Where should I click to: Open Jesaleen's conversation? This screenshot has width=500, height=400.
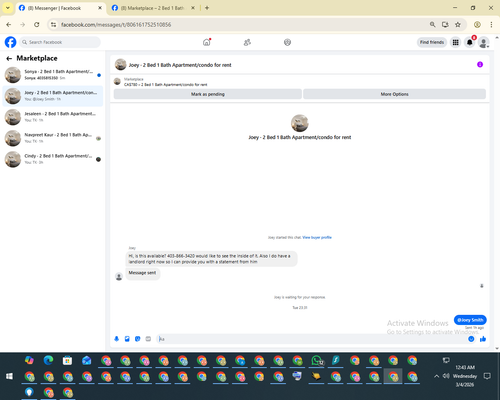coord(53,117)
